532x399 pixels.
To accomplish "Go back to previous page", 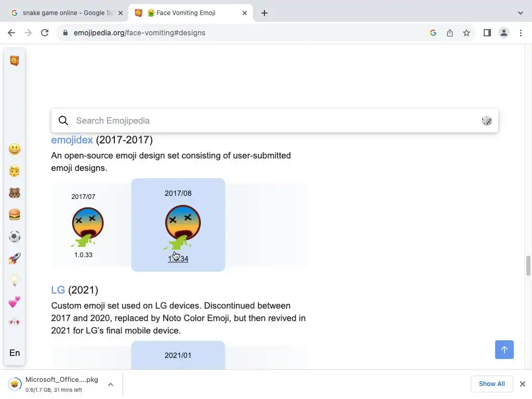I will [11, 33].
